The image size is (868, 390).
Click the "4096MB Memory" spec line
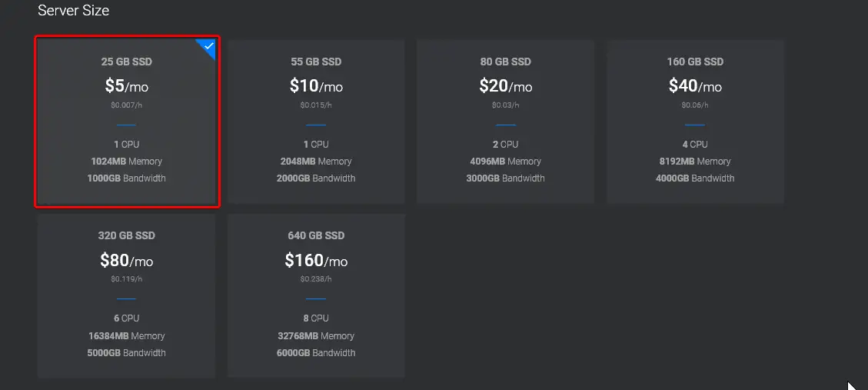(505, 162)
